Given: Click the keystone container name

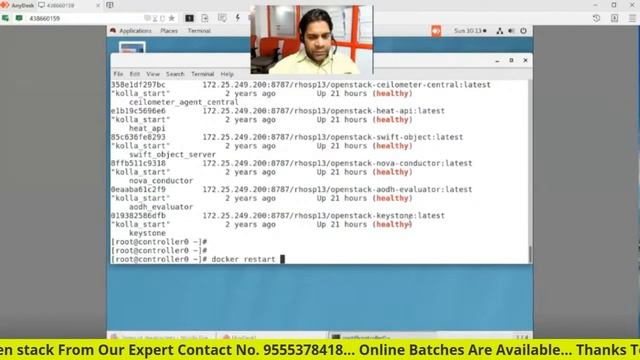Looking at the screenshot, I should click(147, 233).
